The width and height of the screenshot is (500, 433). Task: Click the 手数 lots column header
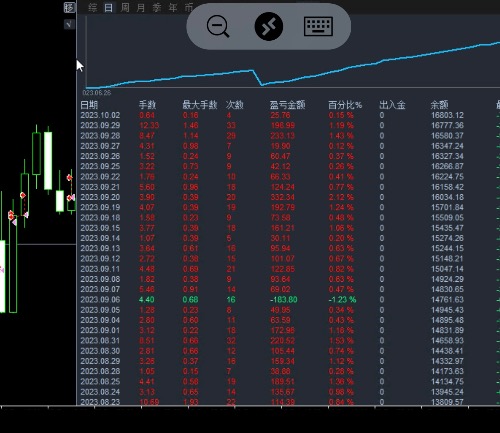click(x=147, y=105)
